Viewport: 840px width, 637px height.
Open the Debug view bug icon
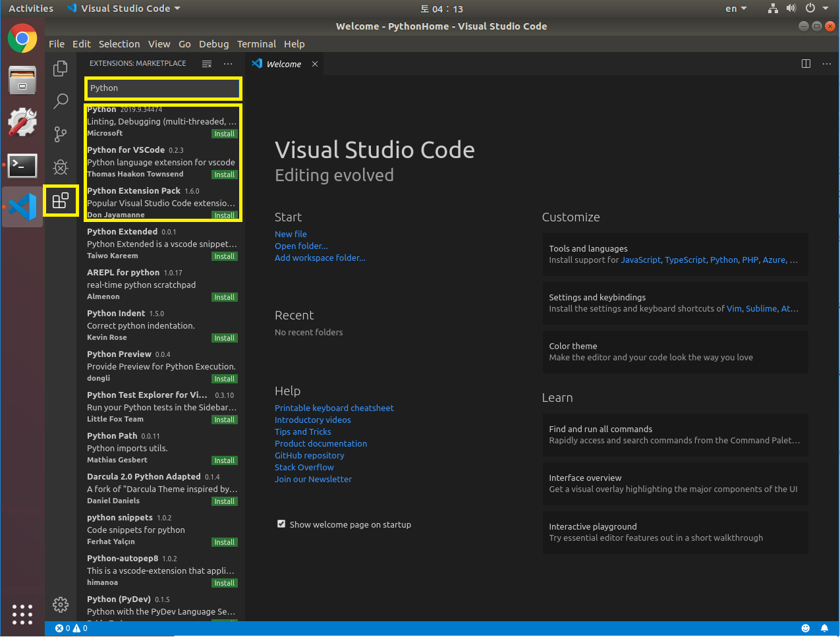[x=61, y=167]
